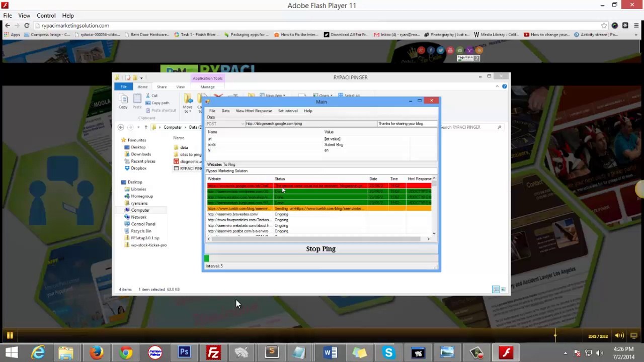Viewport: 644px width, 362px height.
Task: Open the Activity stream bookmark
Action: (596, 35)
